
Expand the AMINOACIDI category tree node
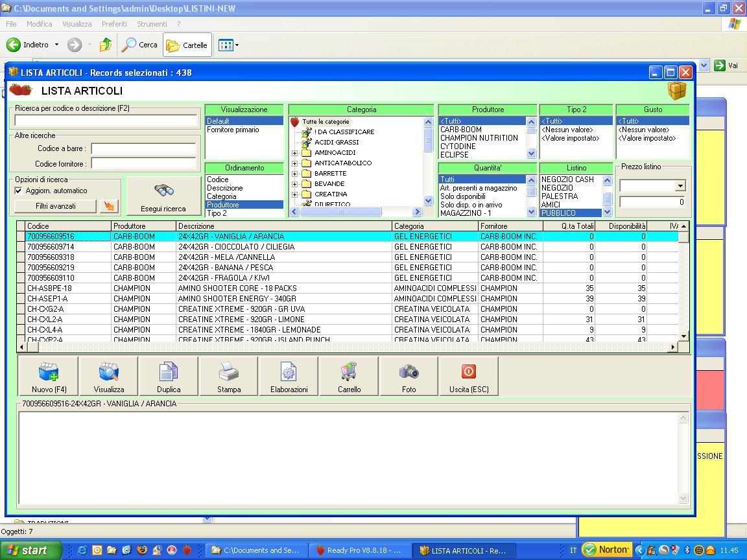[x=295, y=153]
